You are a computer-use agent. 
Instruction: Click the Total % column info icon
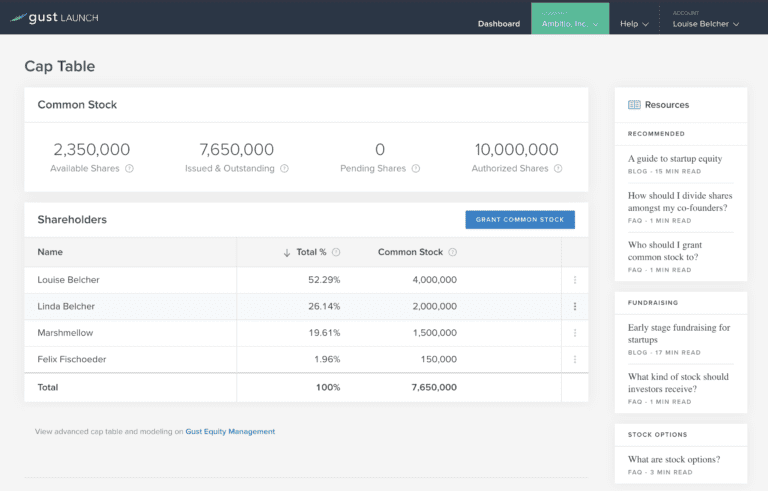click(336, 253)
